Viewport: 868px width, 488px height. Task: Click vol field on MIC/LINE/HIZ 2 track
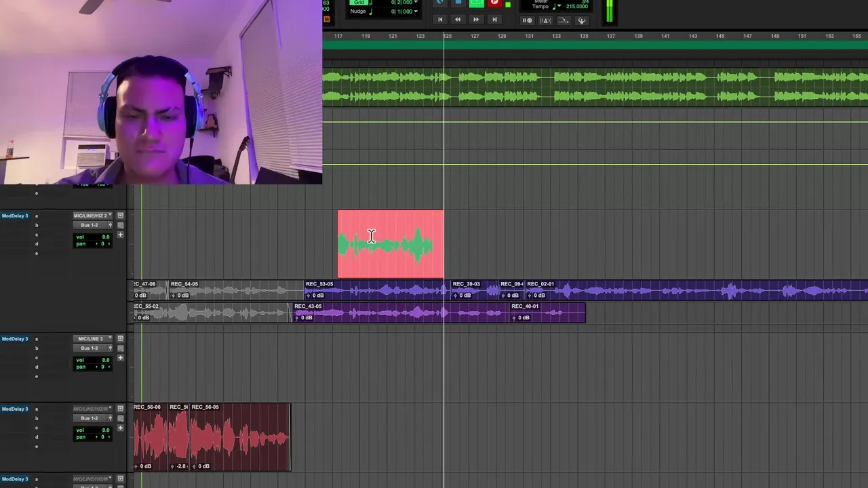click(93, 237)
